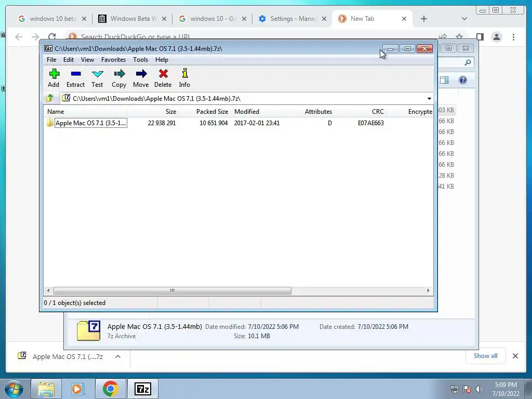Click modified date 2017-02-01 23:41
Image resolution: width=532 pixels, height=399 pixels.
point(257,123)
